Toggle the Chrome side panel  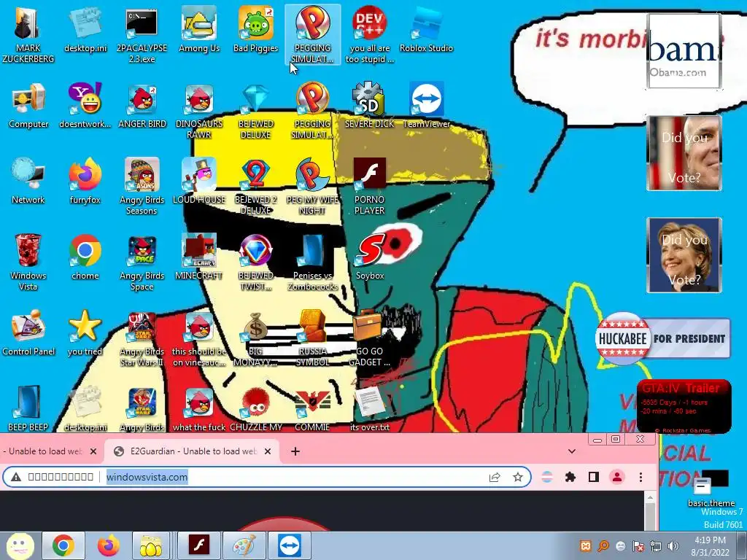tap(594, 477)
